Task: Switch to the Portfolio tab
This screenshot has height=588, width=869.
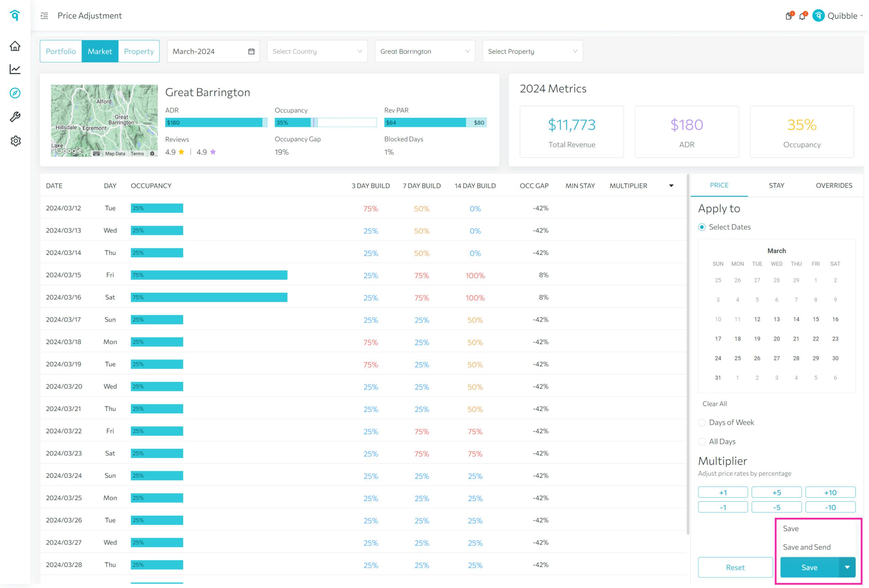Action: point(61,51)
